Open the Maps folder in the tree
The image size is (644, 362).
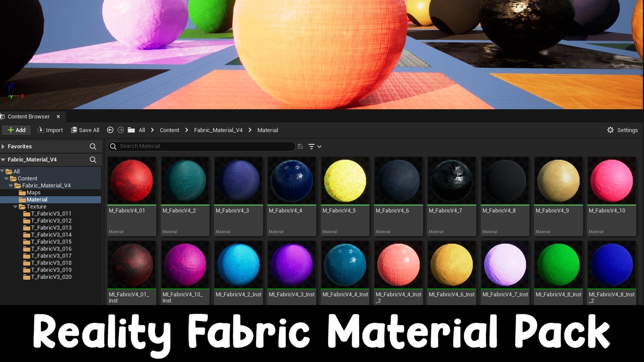(33, 193)
